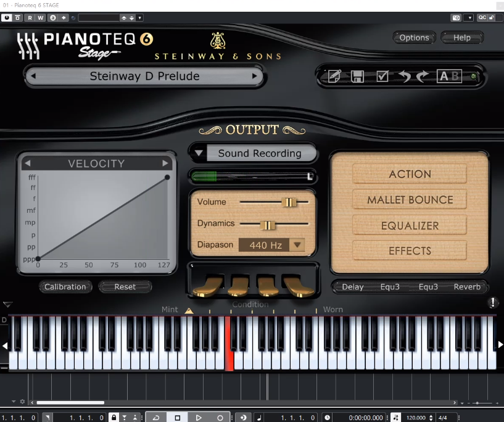Toggle the first Equ3 effect
Image resolution: width=504 pixels, height=422 pixels.
390,287
